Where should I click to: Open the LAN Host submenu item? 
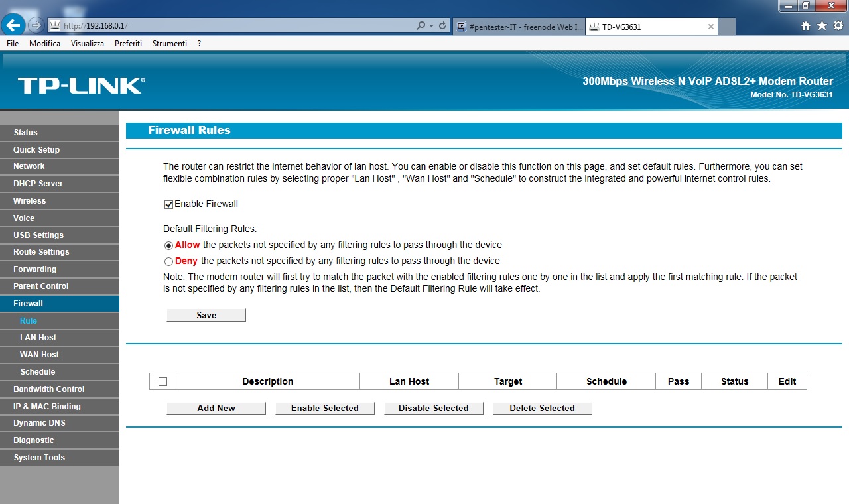[x=60, y=338]
